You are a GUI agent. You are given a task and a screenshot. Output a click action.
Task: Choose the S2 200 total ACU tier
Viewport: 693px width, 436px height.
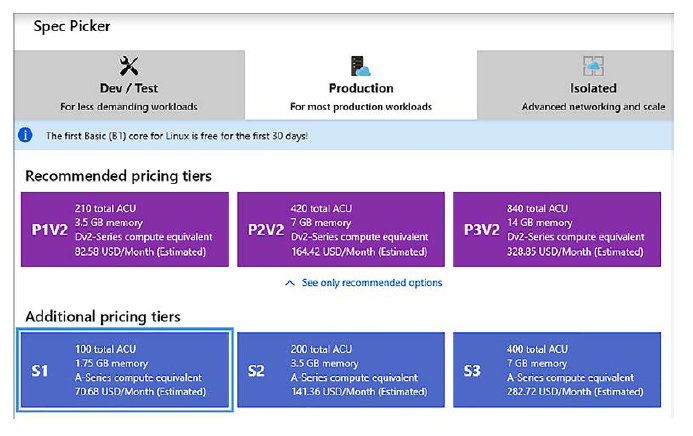(x=341, y=370)
